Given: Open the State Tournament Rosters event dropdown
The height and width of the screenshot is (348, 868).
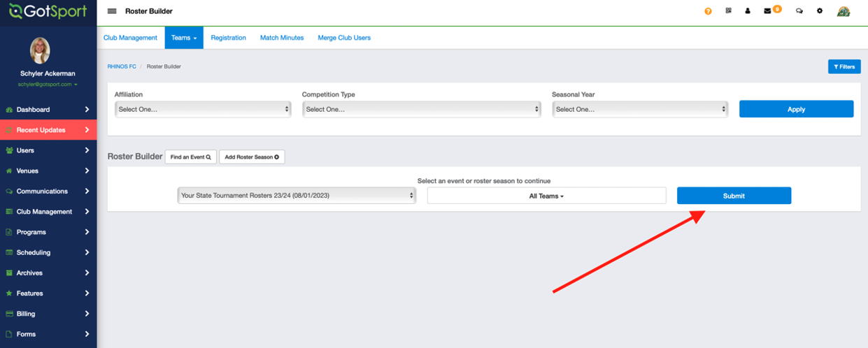Looking at the screenshot, I should pos(297,196).
